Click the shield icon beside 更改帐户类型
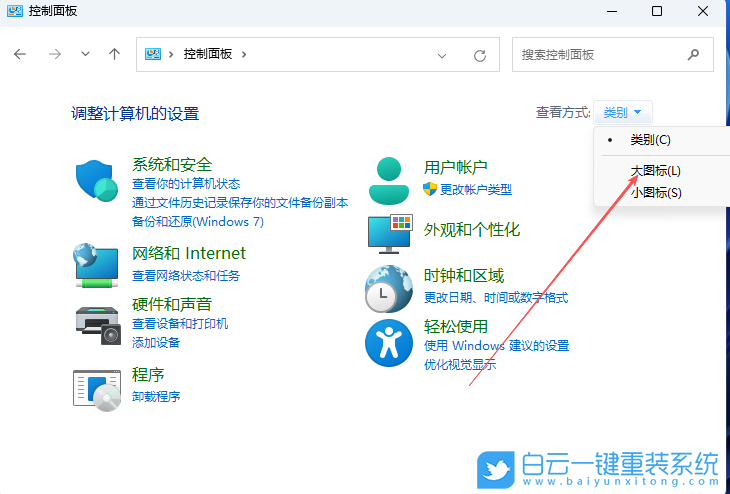Viewport: 730px width, 494px height. [430, 189]
